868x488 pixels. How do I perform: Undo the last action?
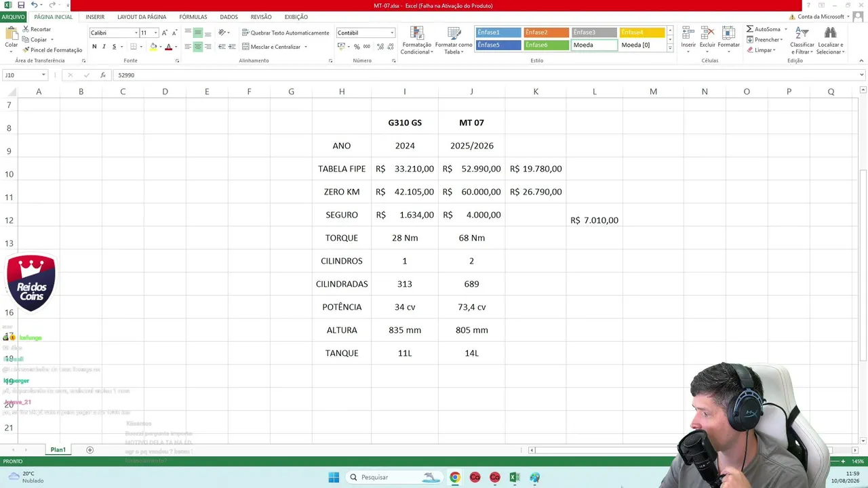point(34,5)
